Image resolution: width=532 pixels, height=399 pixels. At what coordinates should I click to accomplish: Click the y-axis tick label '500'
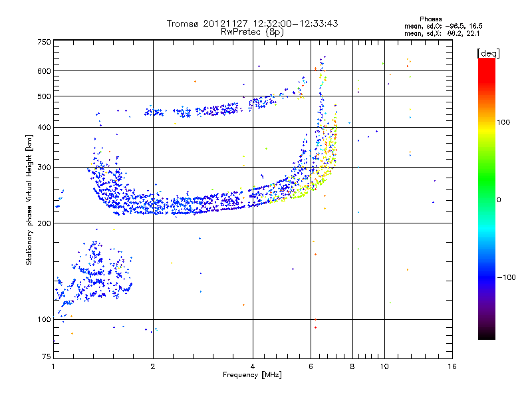(45, 96)
